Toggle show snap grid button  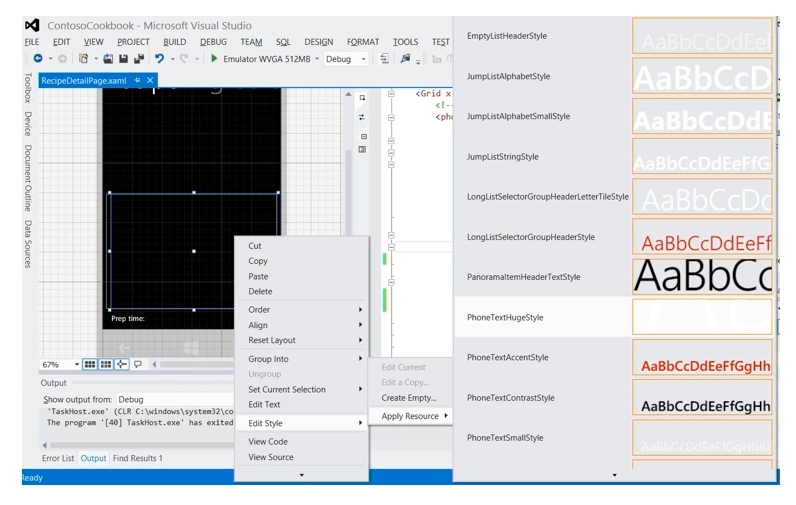[90, 364]
